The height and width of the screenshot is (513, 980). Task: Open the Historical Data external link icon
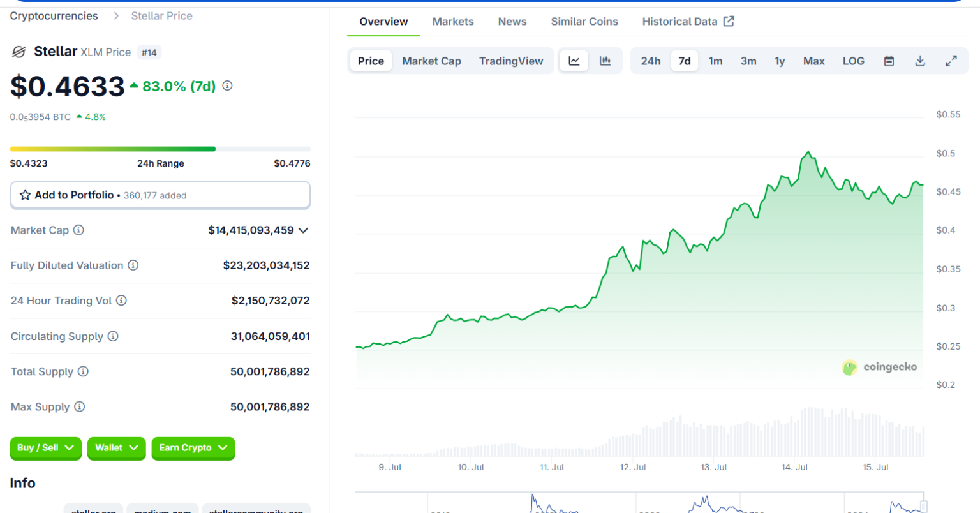click(728, 21)
